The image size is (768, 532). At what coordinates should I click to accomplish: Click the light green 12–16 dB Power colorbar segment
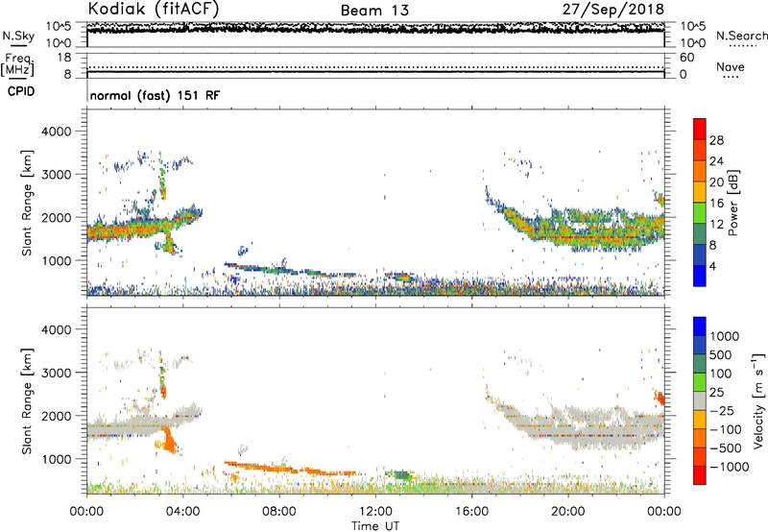[700, 213]
